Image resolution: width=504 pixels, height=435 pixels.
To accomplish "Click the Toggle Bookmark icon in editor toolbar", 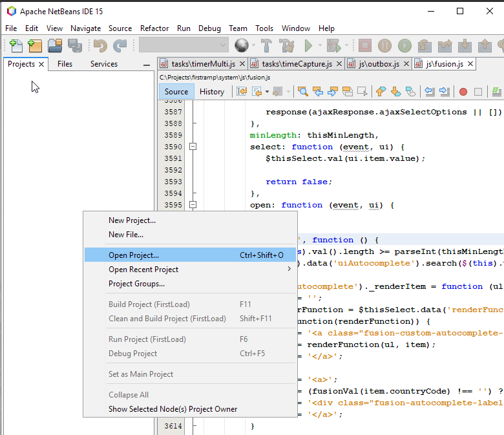I will 410,92.
